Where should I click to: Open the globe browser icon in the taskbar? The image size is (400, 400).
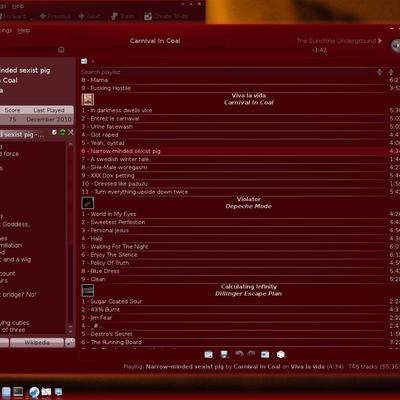click(34, 392)
